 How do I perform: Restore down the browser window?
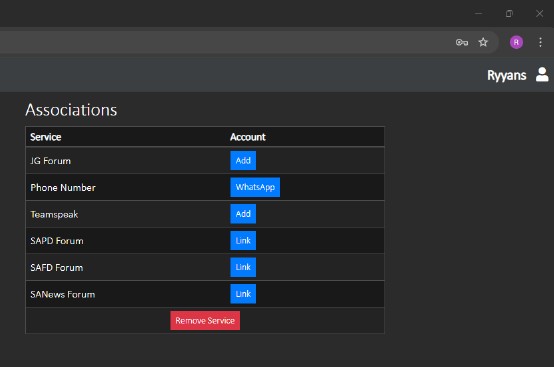point(509,14)
